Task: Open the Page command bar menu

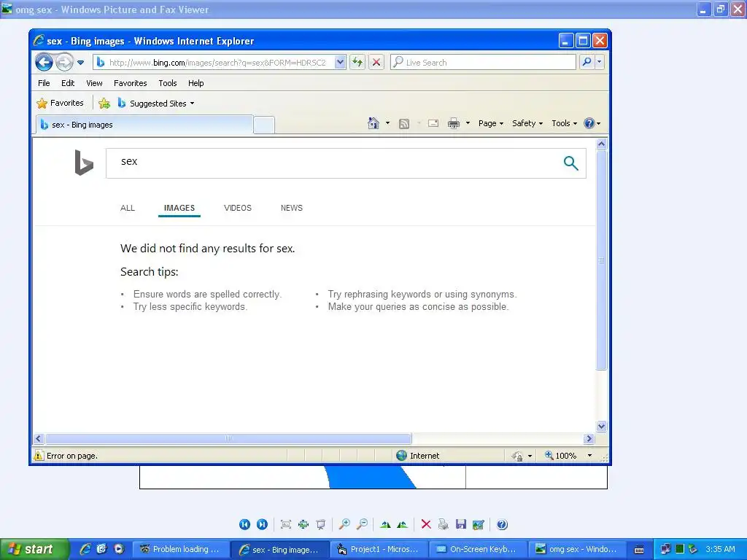Action: tap(491, 123)
